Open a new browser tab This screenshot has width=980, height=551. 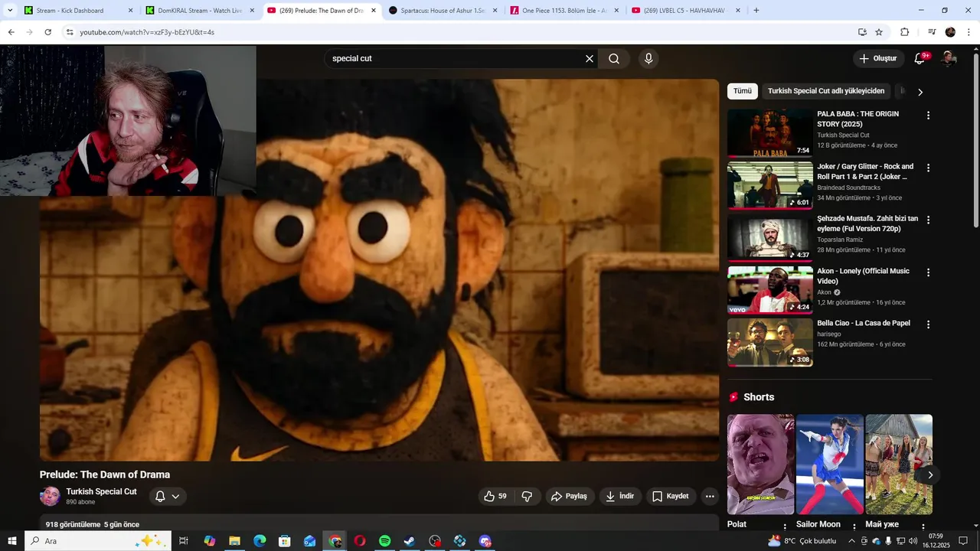coord(756,11)
